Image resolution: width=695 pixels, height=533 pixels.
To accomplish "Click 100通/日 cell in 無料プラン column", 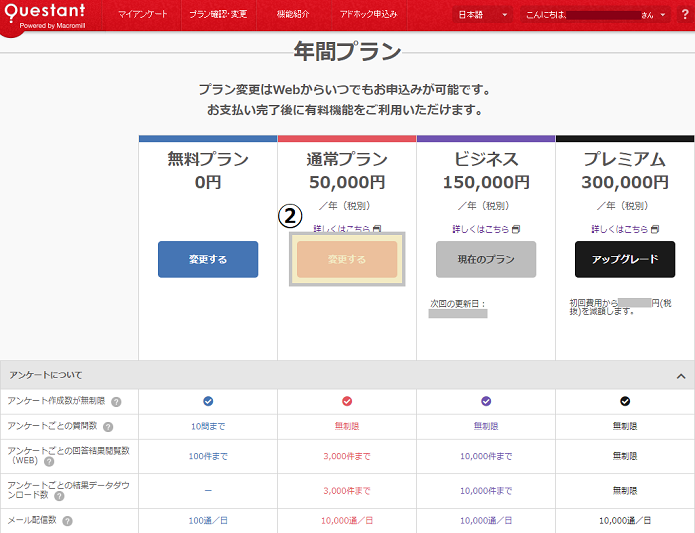I will click(x=208, y=521).
